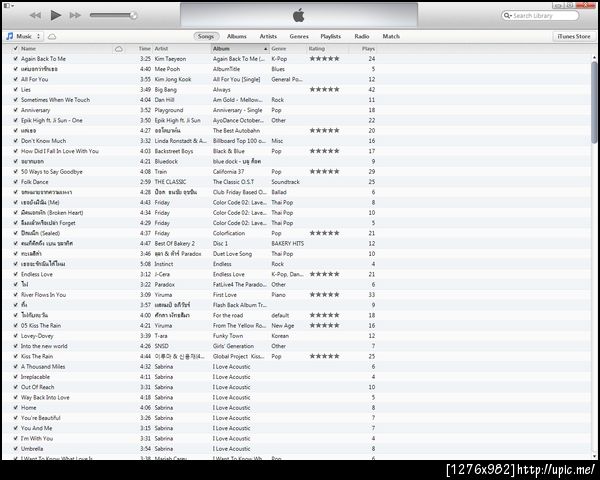Toggle the header checkbox for all songs
Image resolution: width=600 pixels, height=480 pixels.
[x=15, y=49]
